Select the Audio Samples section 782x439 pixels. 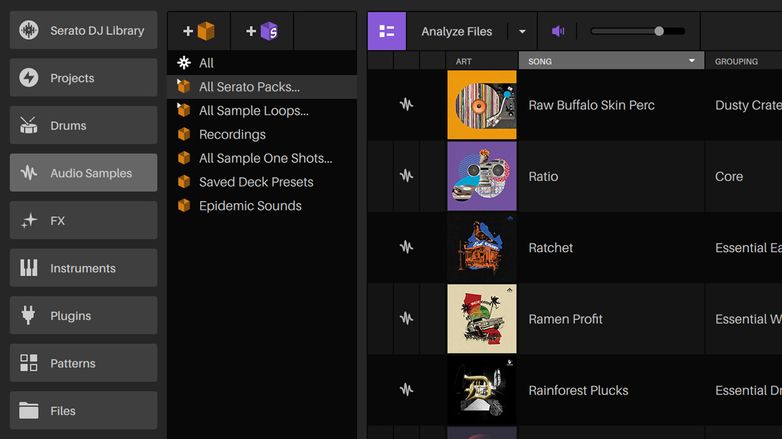click(83, 173)
